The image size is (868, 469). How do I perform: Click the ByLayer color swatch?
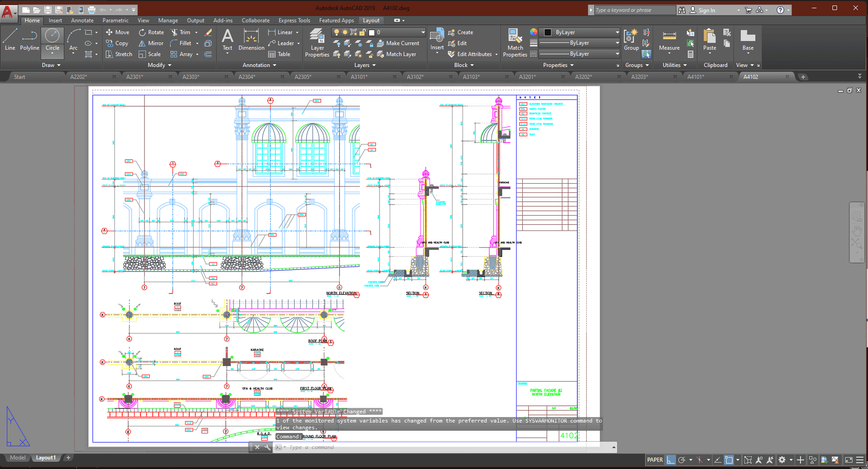pos(547,32)
